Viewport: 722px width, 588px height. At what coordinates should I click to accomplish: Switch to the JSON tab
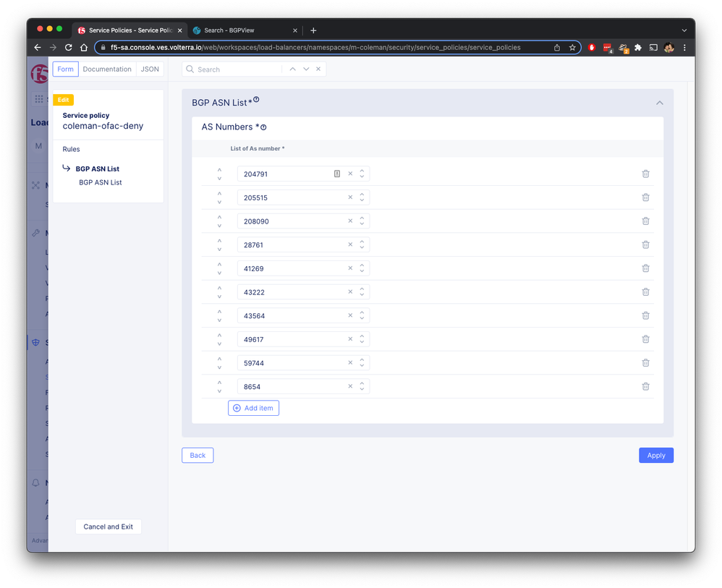pos(150,69)
